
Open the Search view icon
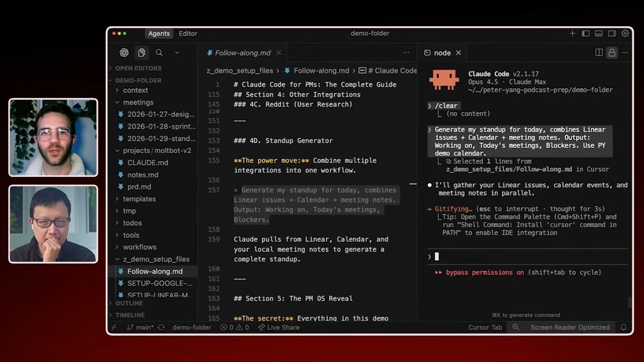point(159,53)
